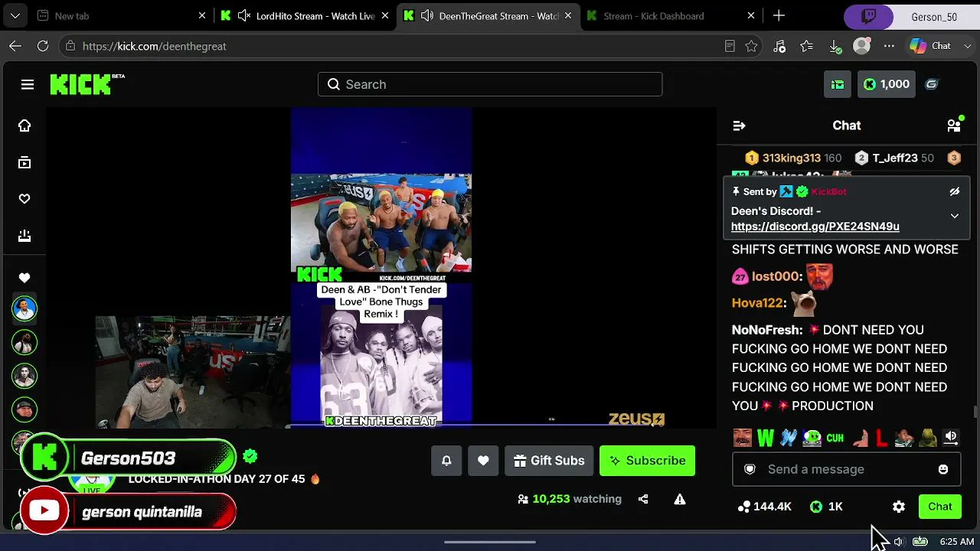Insert the laughing man emote
980x551 pixels.
pos(742,438)
